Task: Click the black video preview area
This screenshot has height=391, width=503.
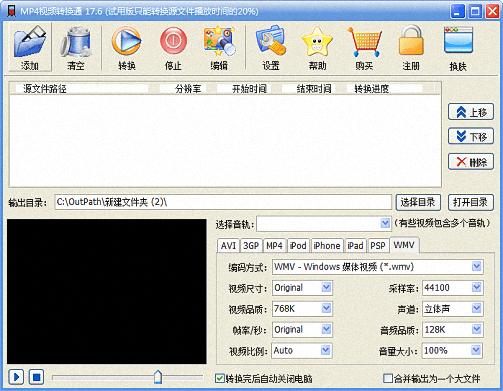Action: tap(107, 291)
